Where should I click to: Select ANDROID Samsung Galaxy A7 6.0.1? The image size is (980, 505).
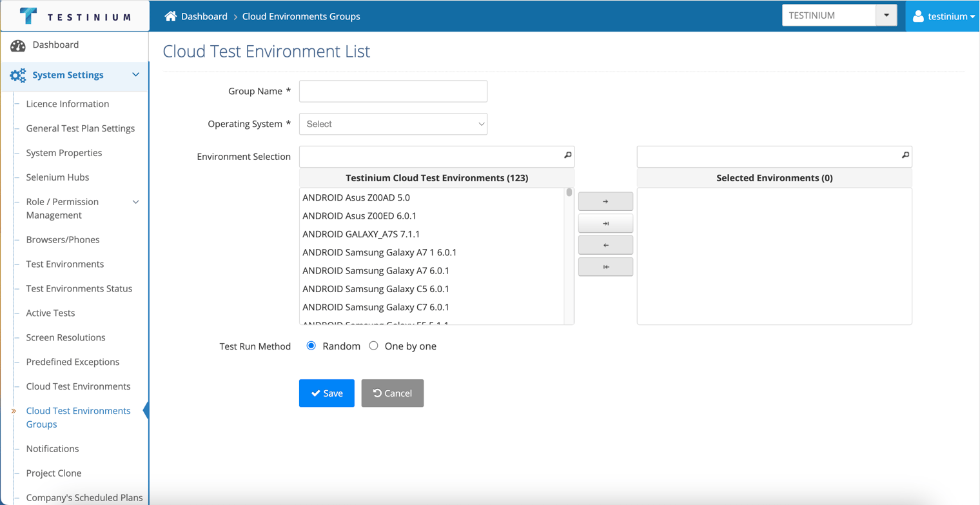(432, 270)
